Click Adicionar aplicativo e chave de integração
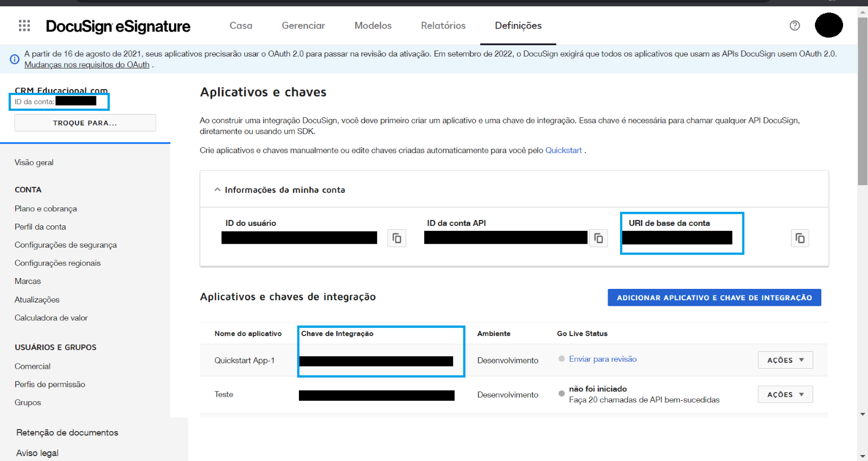This screenshot has height=461, width=868. tap(714, 298)
